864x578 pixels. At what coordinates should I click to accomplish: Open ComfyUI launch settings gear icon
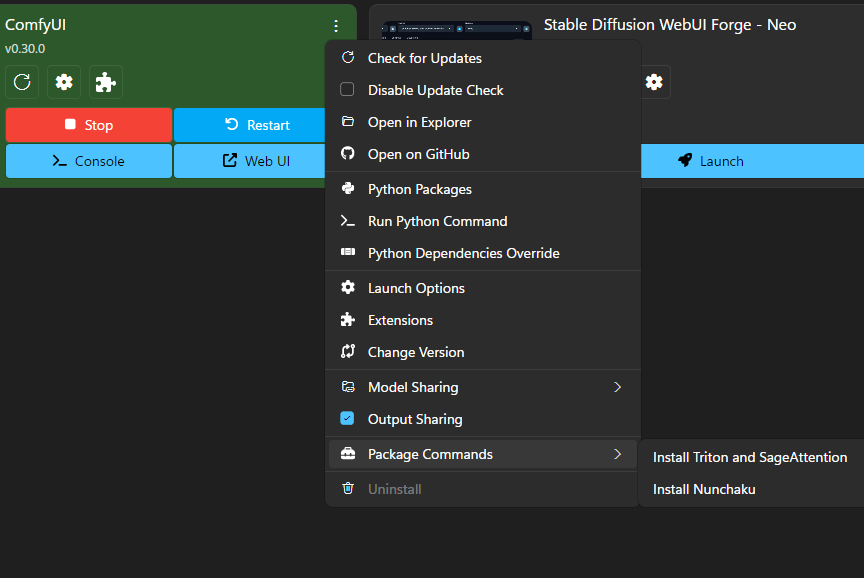point(64,82)
